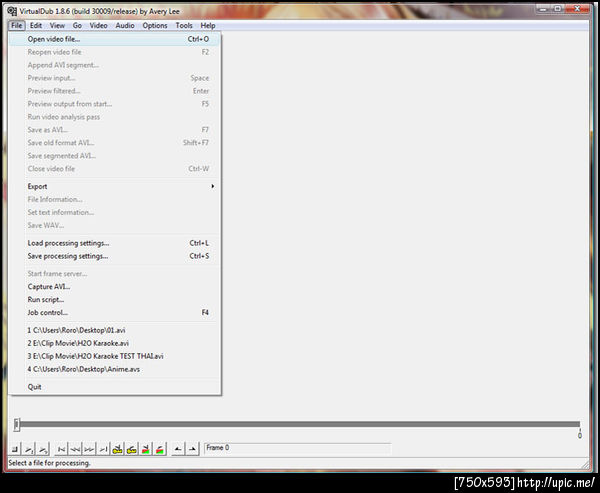Select Capture AVI... entry
Screen dimensions: 600x493
(x=114, y=287)
